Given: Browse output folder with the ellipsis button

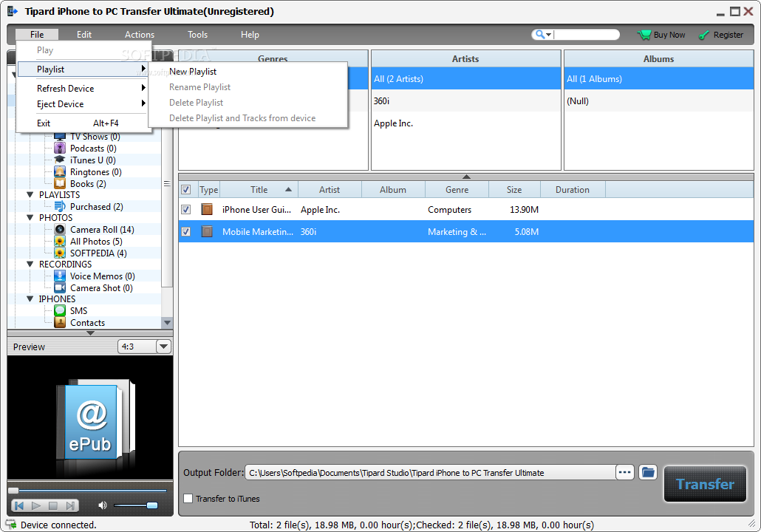Looking at the screenshot, I should coord(625,472).
